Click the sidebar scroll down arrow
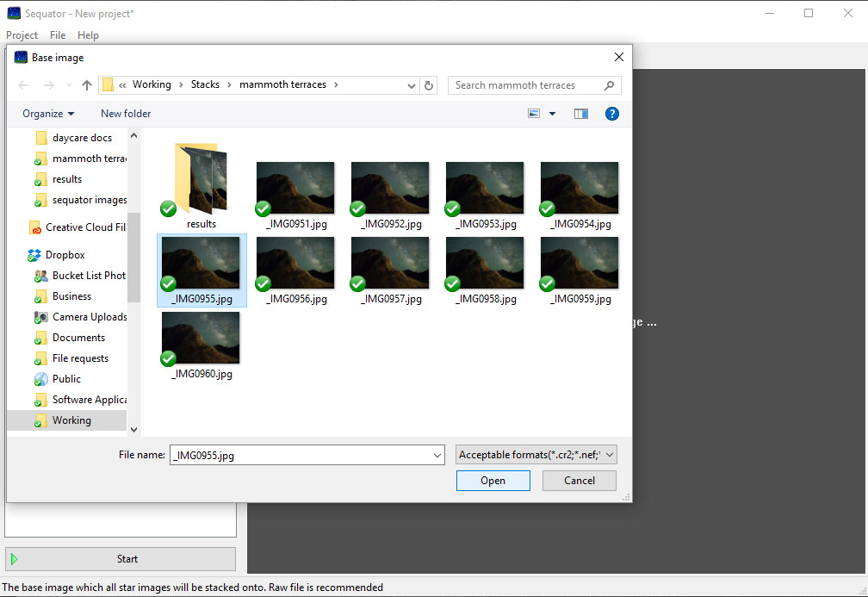Screen dimensions: 868x597 pos(133,429)
